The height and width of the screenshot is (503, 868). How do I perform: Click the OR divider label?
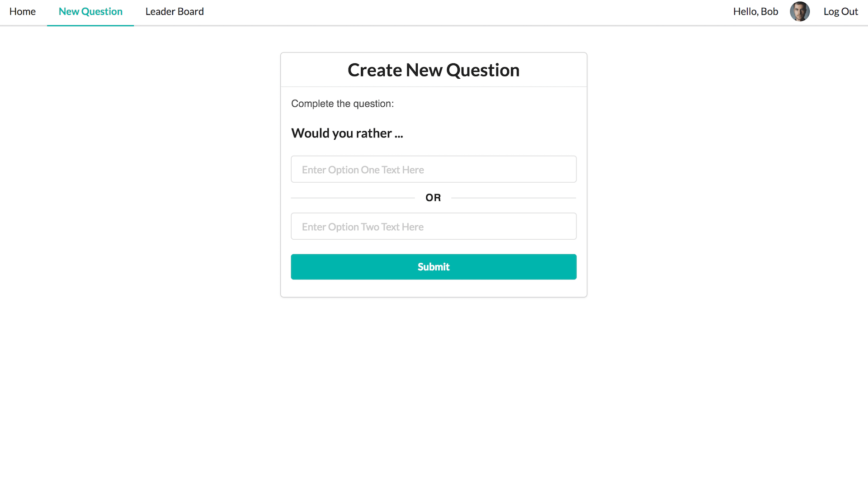point(433,198)
